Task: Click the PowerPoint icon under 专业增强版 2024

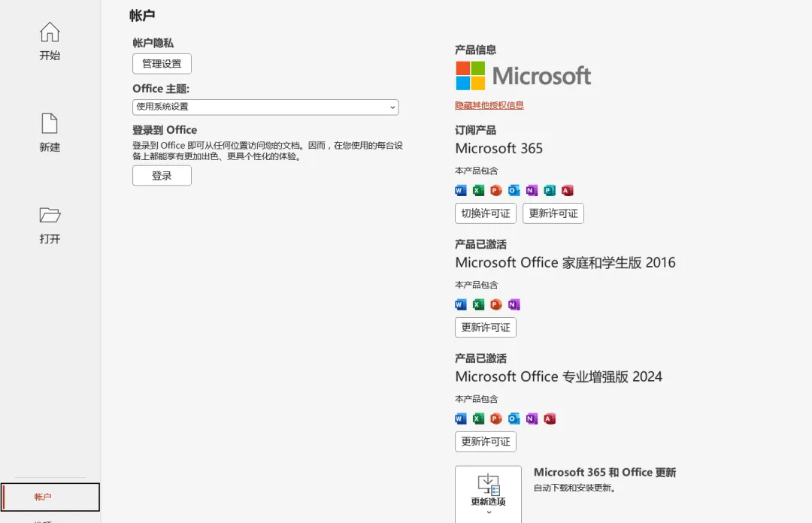Action: point(496,419)
